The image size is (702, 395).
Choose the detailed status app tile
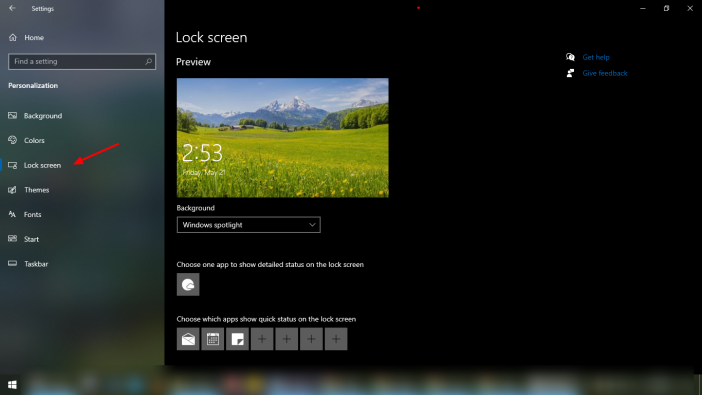tap(188, 284)
